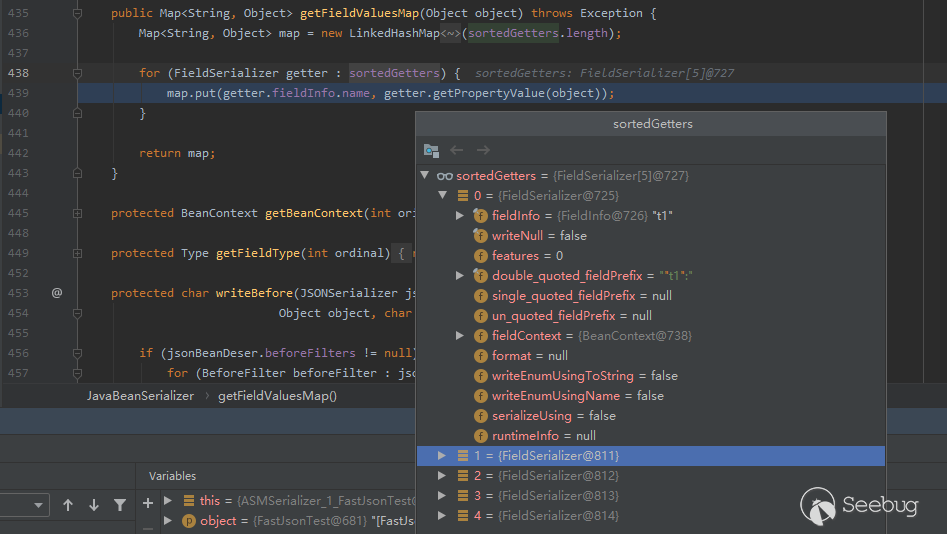Click the @ override gutter icon at line 453

(57, 293)
